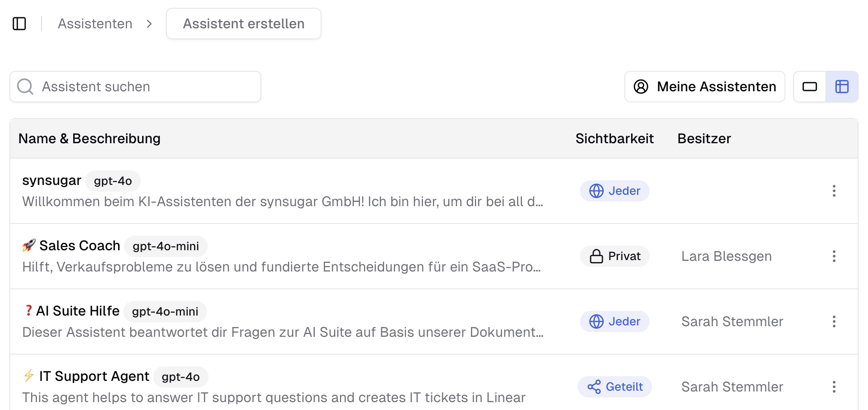Switch to the list view layout
Screen dimensions: 868x410
click(810, 86)
